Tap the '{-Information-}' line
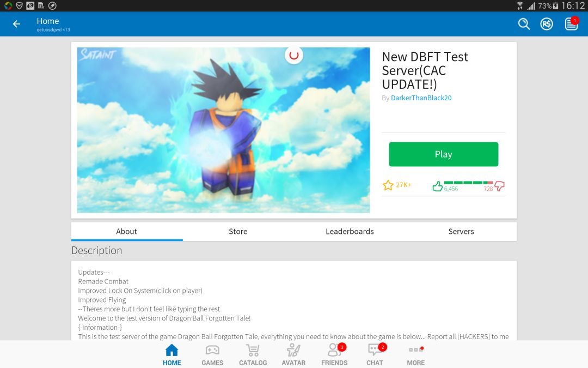 click(100, 328)
